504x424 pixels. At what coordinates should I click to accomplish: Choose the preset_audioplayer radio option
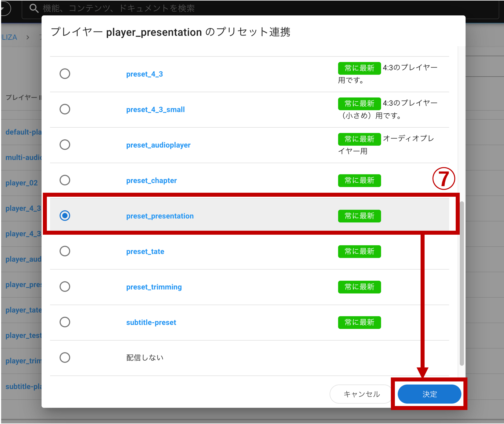pos(65,144)
